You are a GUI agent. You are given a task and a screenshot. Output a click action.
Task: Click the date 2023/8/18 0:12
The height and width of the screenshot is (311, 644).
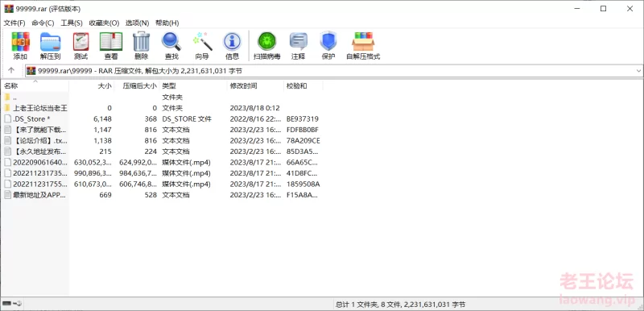coord(254,108)
